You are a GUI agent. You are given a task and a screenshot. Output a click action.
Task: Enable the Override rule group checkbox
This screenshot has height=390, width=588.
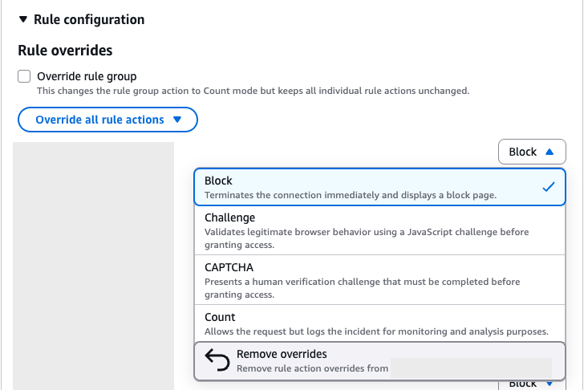25,77
